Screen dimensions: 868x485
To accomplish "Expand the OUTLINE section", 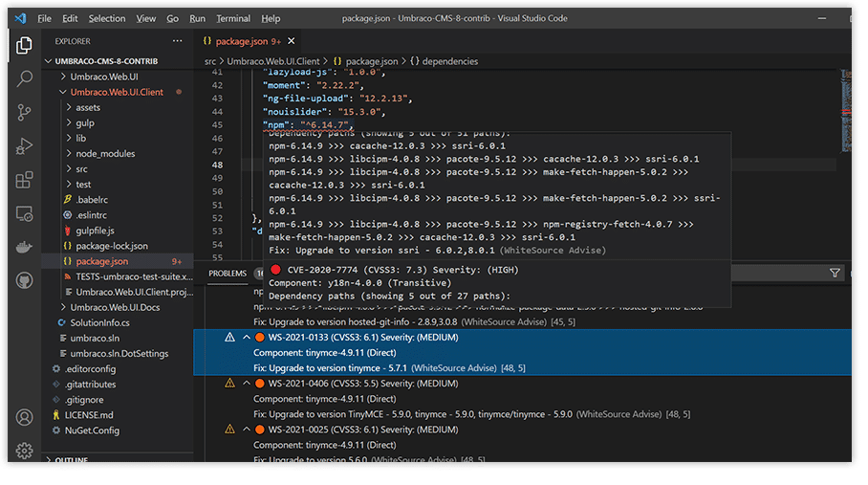I will pyautogui.click(x=49, y=459).
